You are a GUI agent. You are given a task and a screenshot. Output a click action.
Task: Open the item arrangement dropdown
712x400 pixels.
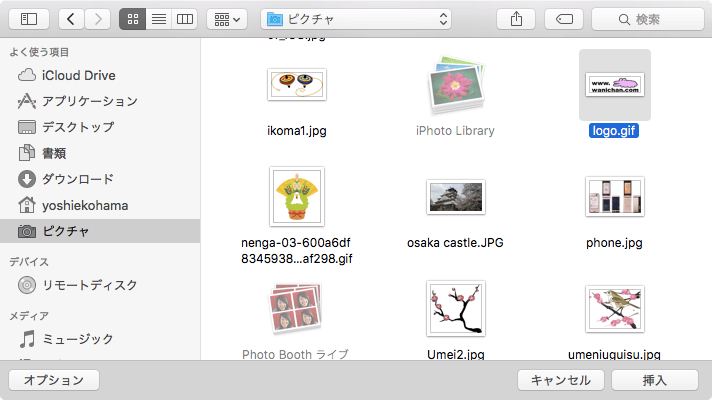pos(227,18)
